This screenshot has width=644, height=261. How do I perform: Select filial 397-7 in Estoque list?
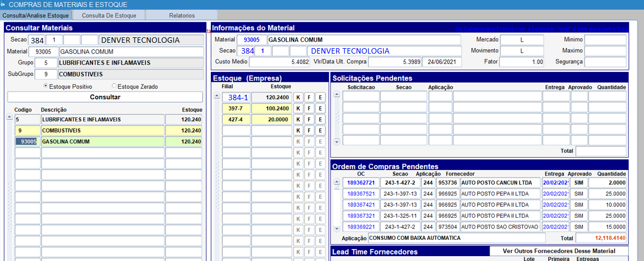(236, 108)
